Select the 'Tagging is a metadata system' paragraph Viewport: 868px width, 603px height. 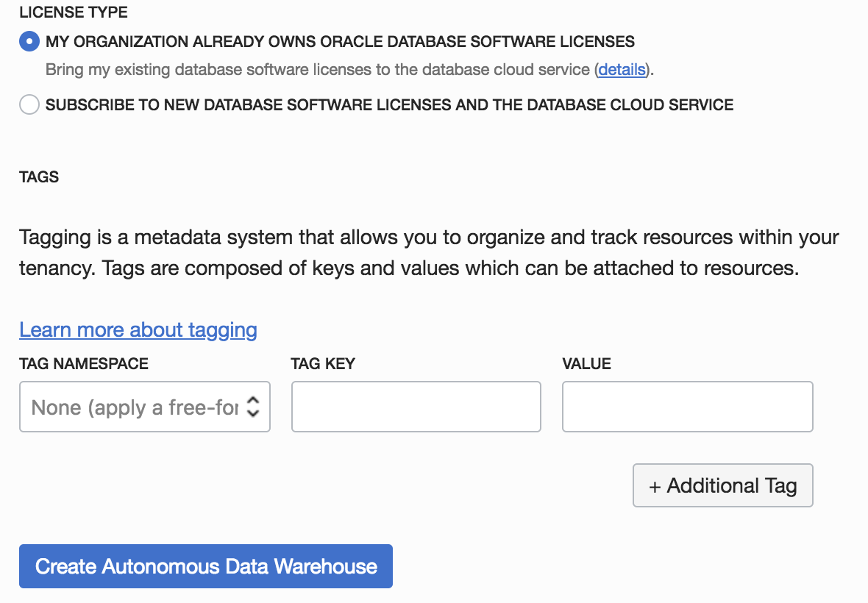429,253
